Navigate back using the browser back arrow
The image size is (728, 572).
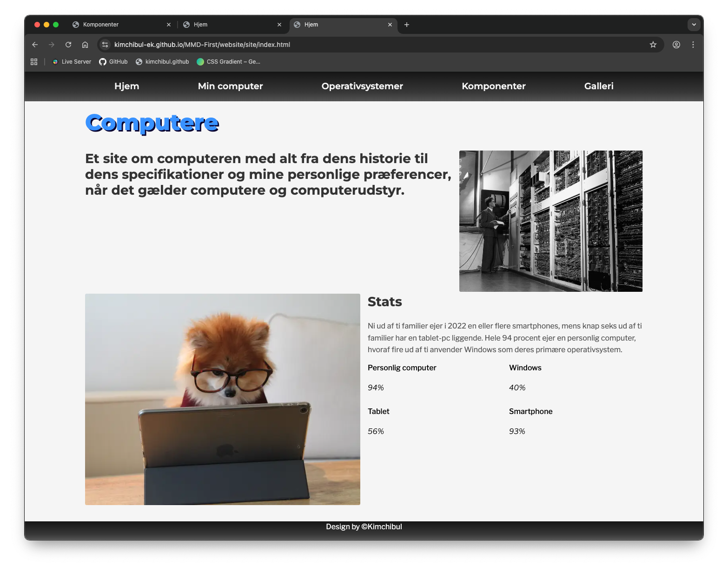(x=35, y=45)
